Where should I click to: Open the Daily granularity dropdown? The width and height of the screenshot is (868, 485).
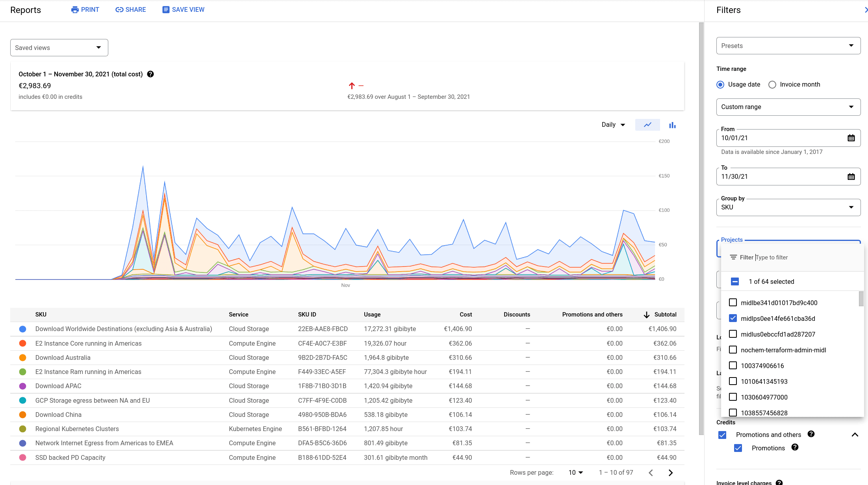(613, 125)
